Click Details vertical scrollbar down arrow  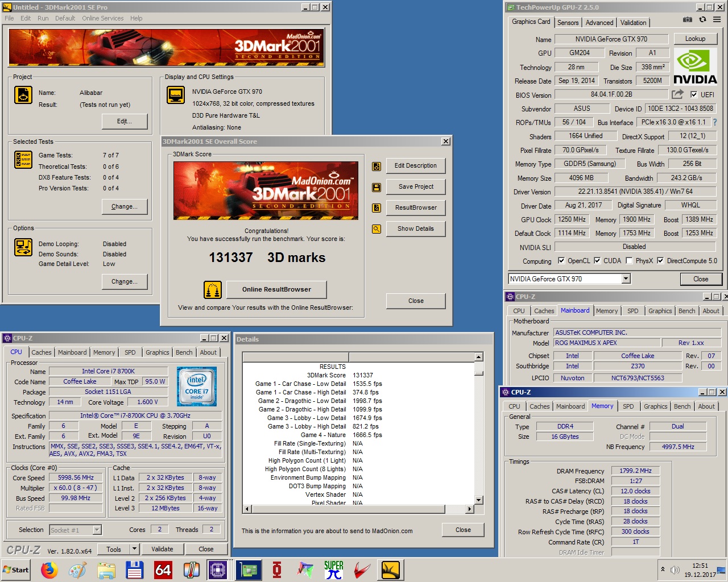tap(479, 500)
